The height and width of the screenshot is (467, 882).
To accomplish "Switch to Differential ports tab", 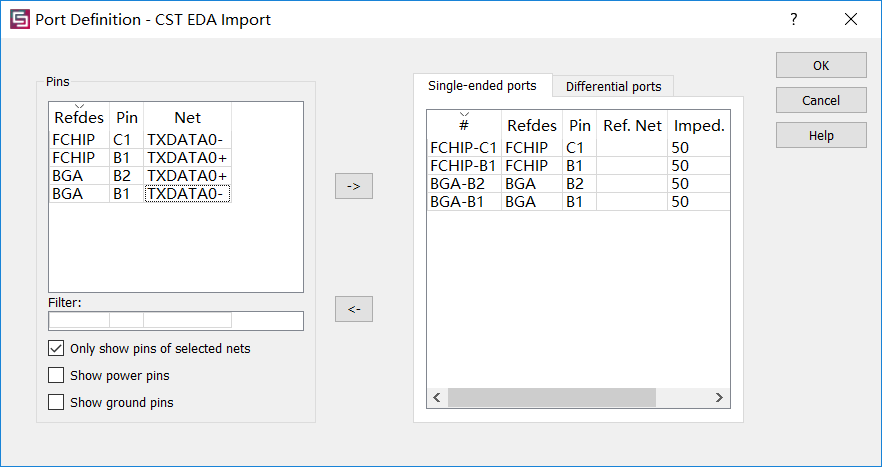I will [x=613, y=87].
